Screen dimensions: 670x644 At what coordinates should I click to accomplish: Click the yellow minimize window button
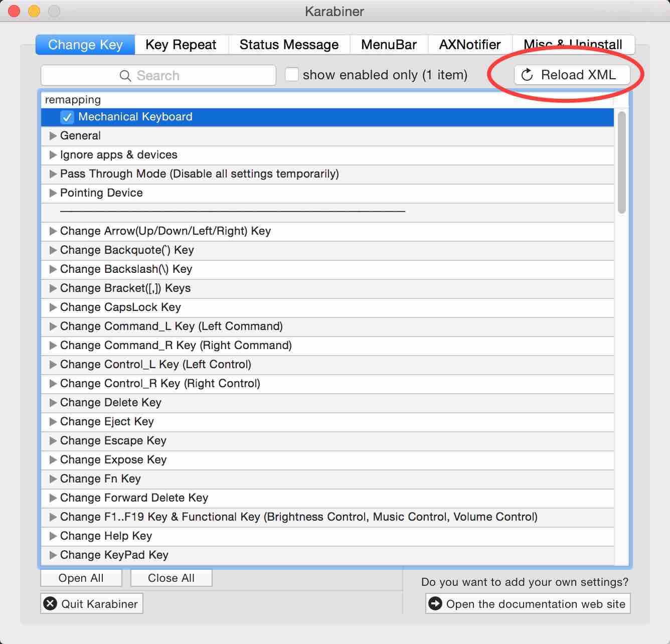34,11
